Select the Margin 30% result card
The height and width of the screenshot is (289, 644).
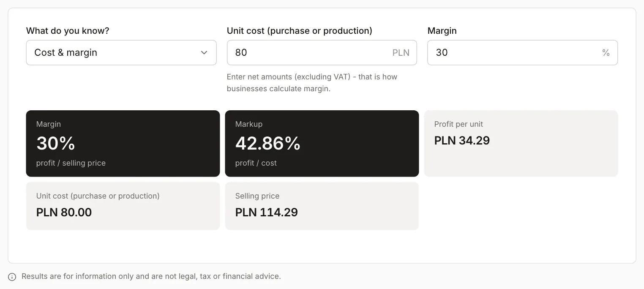pyautogui.click(x=123, y=144)
